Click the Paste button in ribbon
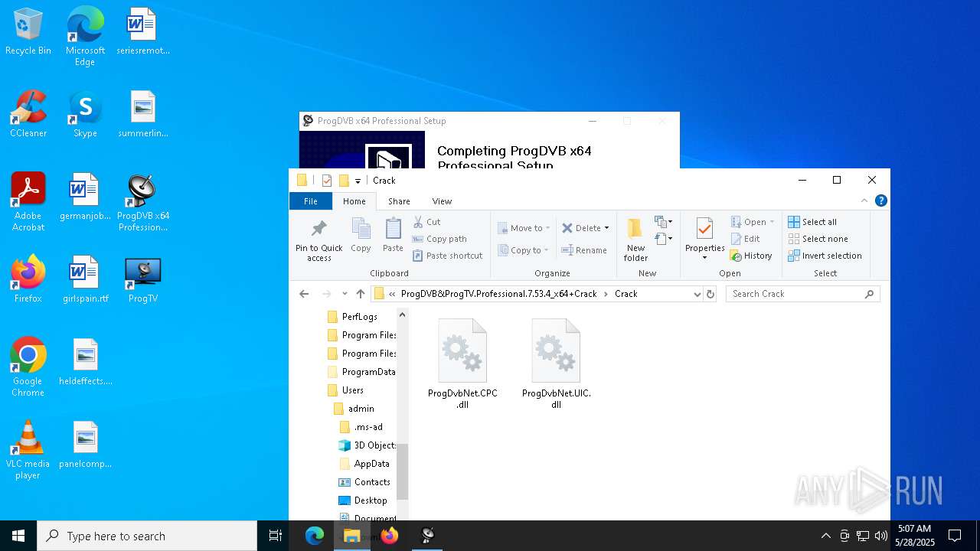The width and height of the screenshot is (980, 551). pyautogui.click(x=393, y=236)
